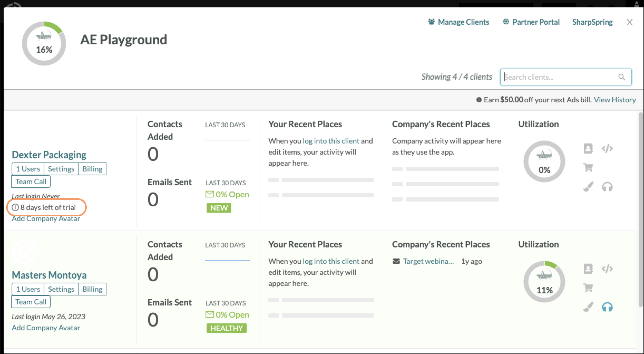
Task: Click Dexter Packaging code tracking icon
Action: [607, 149]
